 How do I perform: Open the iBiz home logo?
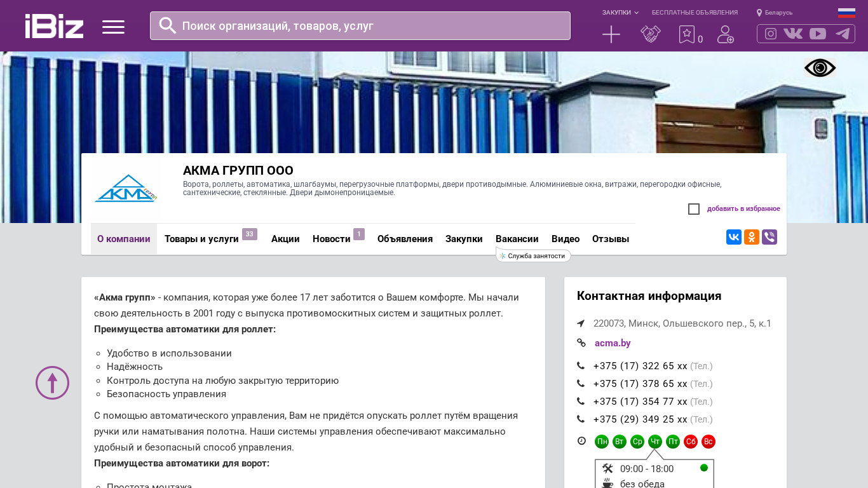pyautogui.click(x=54, y=26)
